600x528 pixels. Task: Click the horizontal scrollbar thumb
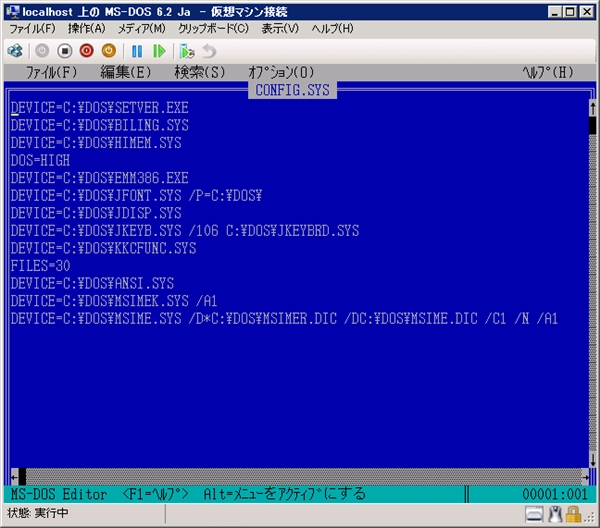click(22, 477)
